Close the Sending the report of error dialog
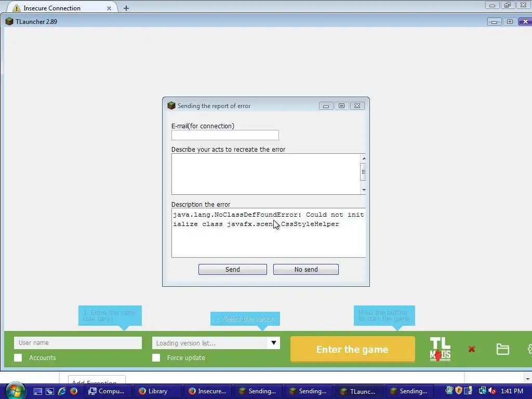The width and height of the screenshot is (532, 399). point(357,106)
